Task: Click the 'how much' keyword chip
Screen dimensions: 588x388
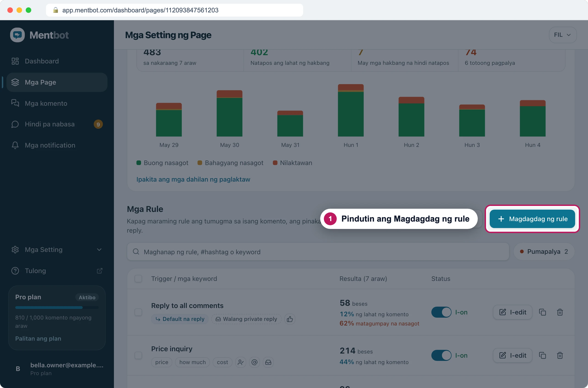Action: (192, 362)
